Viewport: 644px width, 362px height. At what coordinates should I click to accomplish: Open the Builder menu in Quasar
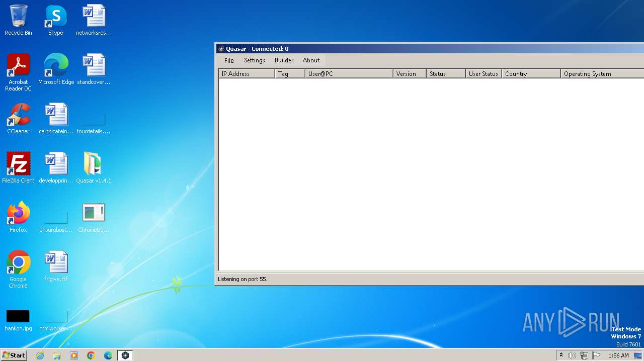[x=284, y=60]
